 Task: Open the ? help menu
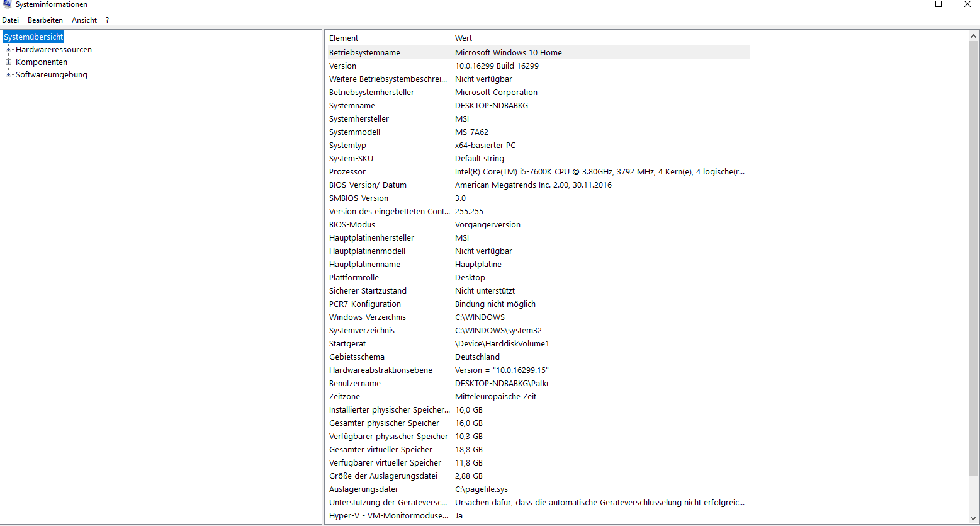[108, 20]
